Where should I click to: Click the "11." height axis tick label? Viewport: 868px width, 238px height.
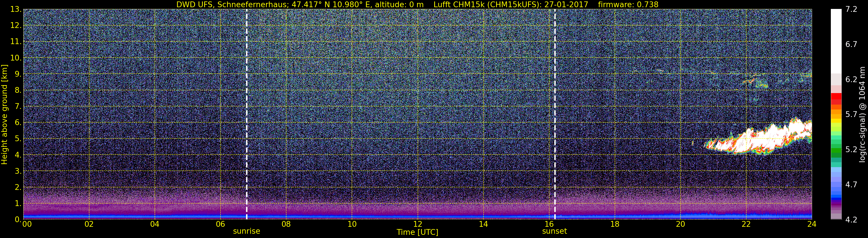coord(16,42)
